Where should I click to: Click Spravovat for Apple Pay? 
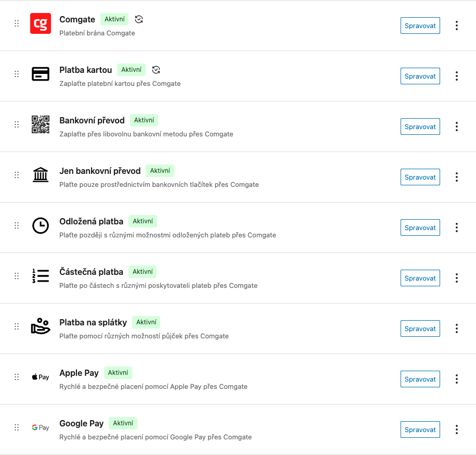pyautogui.click(x=420, y=379)
